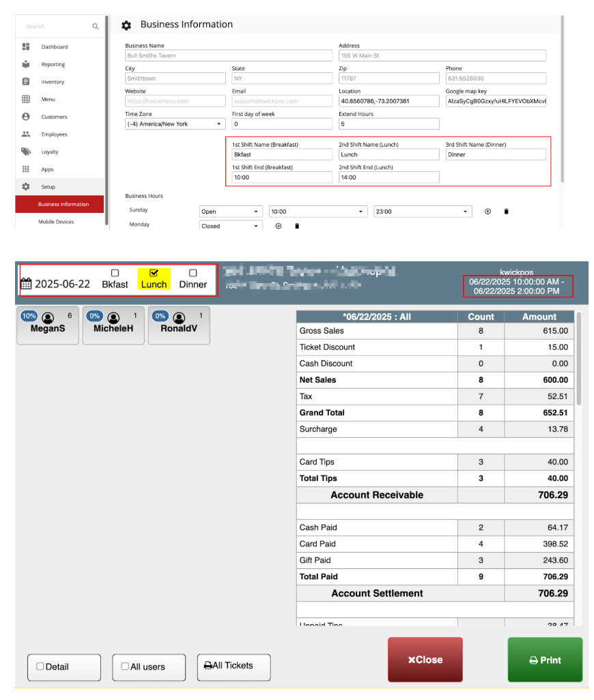Click the Location coordinates field
Image resolution: width=594 pixels, height=700 pixels.
pos(389,101)
